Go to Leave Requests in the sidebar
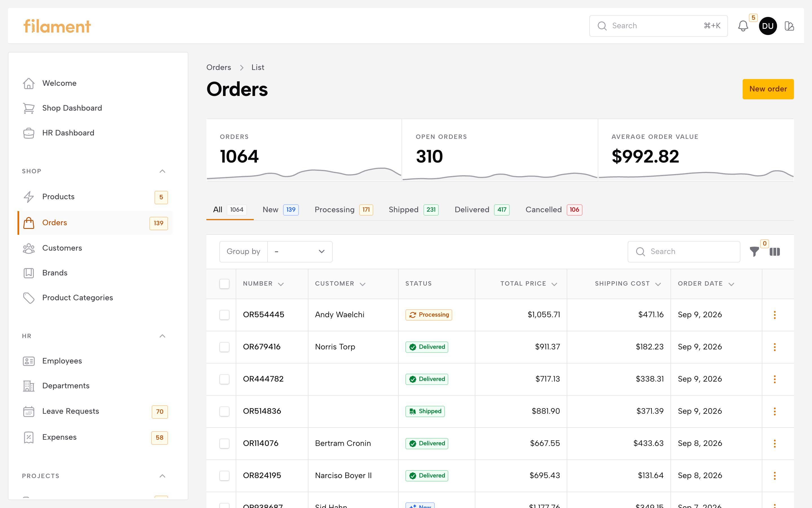 (95, 411)
